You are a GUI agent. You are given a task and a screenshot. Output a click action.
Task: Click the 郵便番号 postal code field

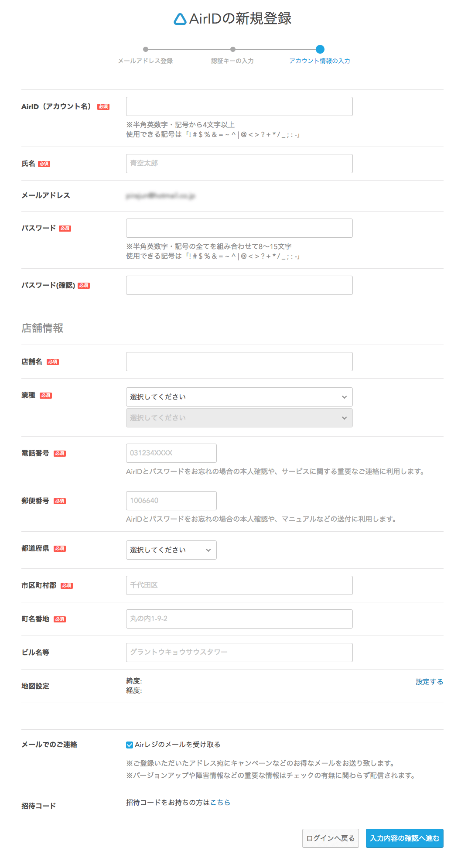coord(171,501)
